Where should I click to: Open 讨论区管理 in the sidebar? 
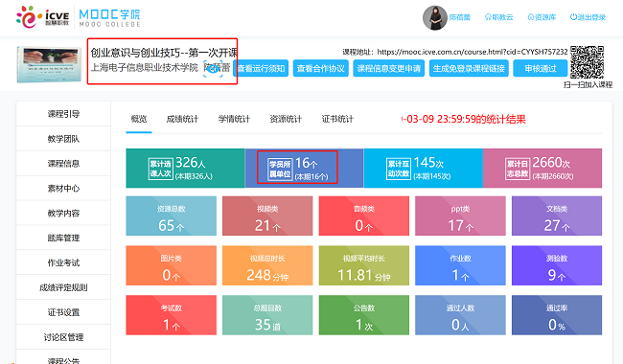(x=63, y=337)
